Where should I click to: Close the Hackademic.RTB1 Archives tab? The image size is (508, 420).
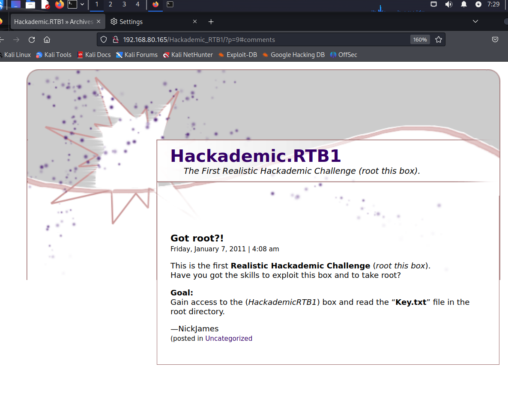pos(99,21)
